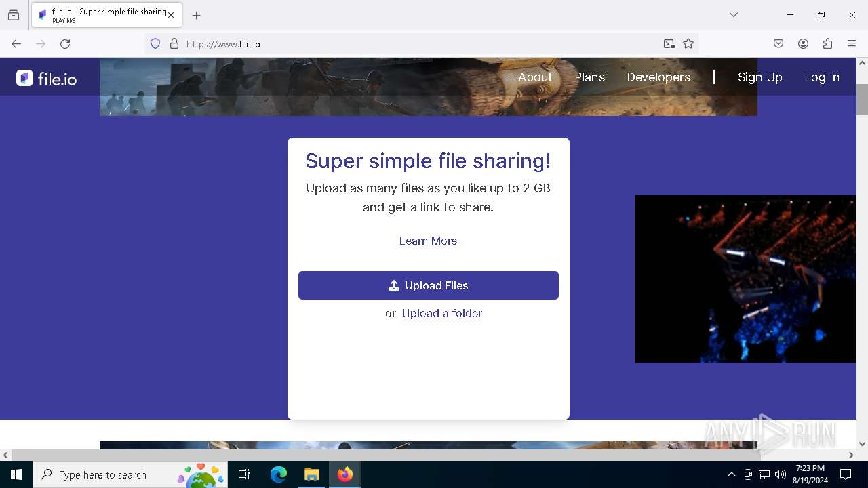Open the Firefox account icon
868x488 pixels.
pos(803,44)
